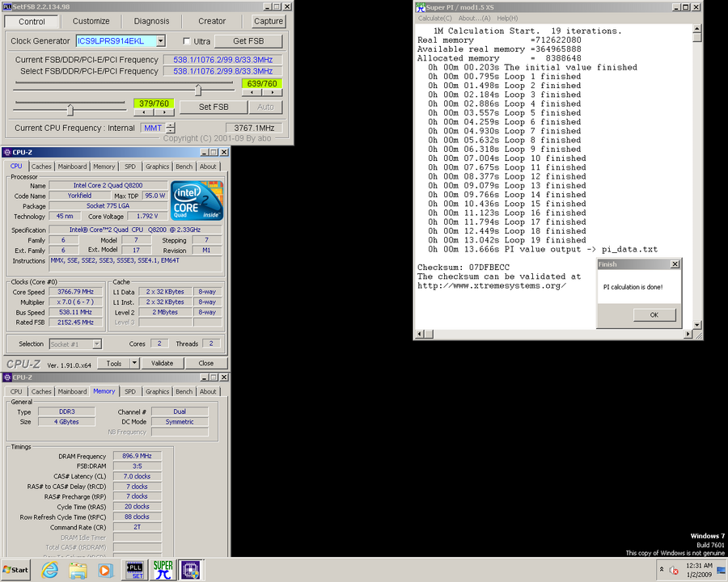This screenshot has height=582, width=728.
Task: Open Capture tab in SetFSB
Action: pos(269,21)
